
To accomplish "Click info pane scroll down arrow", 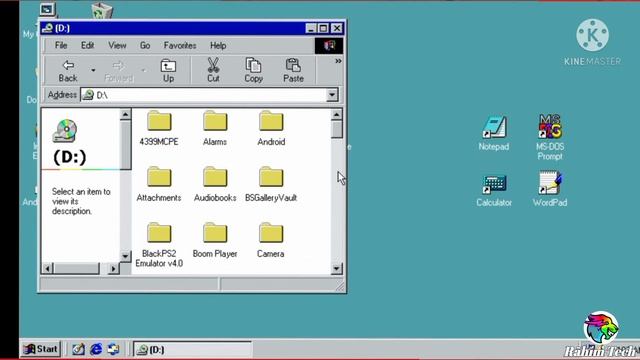I will click(x=125, y=256).
